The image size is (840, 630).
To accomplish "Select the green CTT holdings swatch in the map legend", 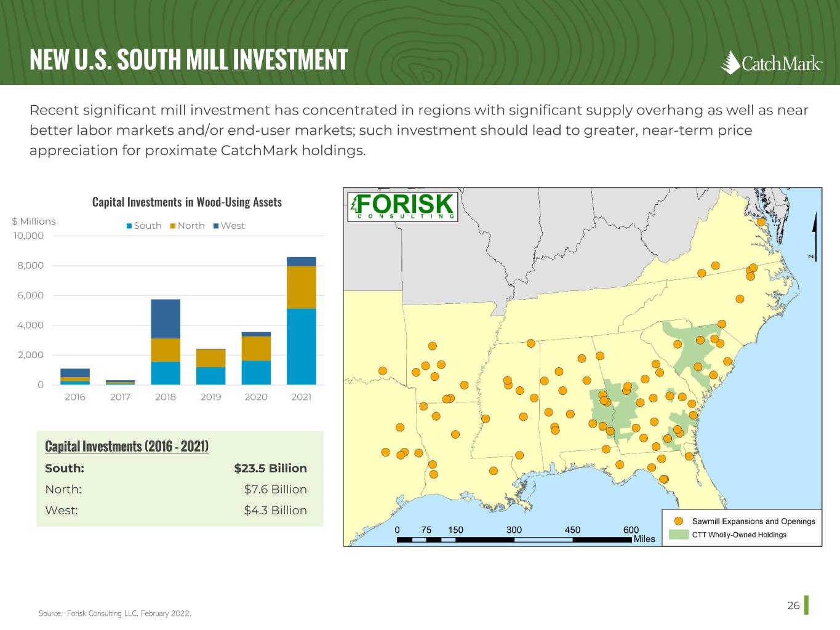I will point(678,535).
